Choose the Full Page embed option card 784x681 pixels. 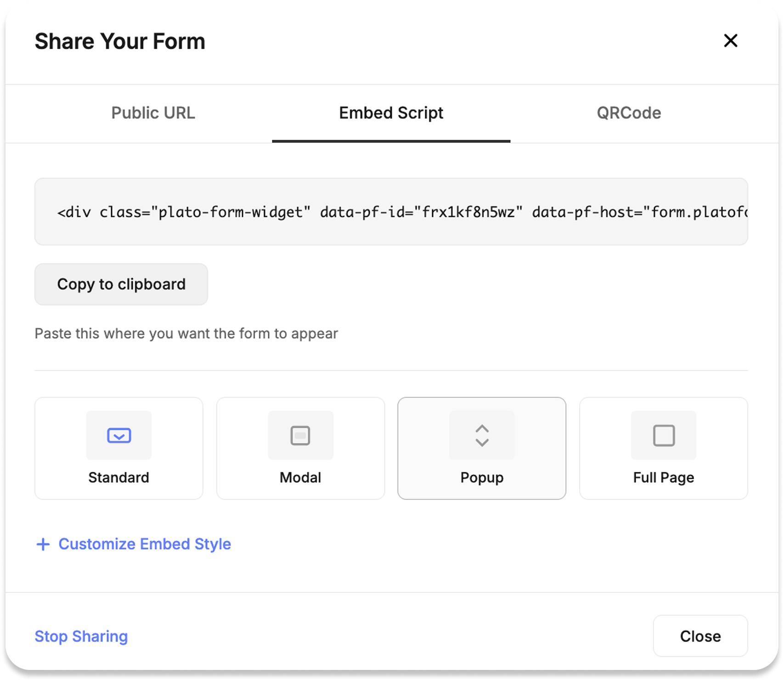tap(663, 448)
